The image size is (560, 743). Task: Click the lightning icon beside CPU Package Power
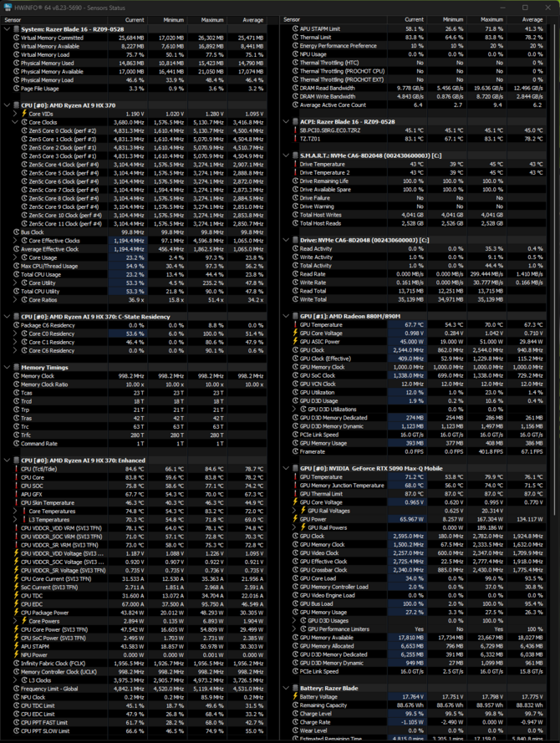[16, 613]
